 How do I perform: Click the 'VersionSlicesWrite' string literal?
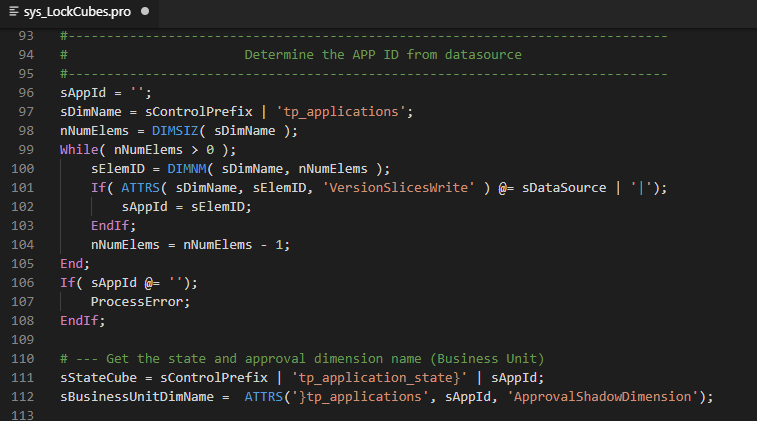coord(399,187)
